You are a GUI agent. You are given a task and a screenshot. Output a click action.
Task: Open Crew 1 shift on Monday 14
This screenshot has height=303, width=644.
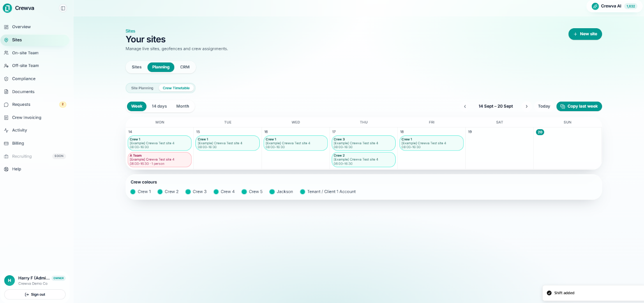click(x=160, y=143)
